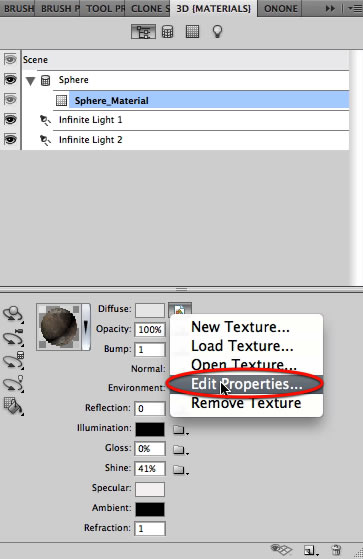Choose Load Texture... from the menu
The width and height of the screenshot is (363, 559).
click(246, 346)
